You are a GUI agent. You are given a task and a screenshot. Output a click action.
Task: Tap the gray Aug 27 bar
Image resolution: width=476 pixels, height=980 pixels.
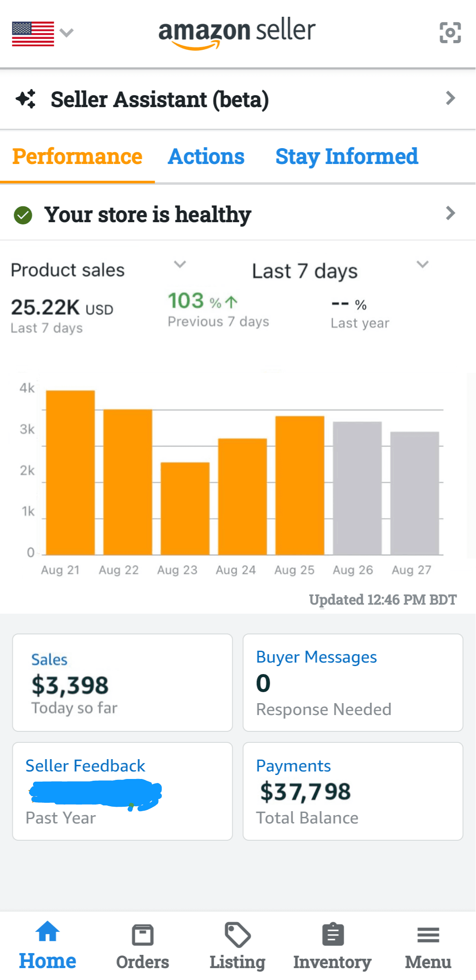tap(414, 493)
